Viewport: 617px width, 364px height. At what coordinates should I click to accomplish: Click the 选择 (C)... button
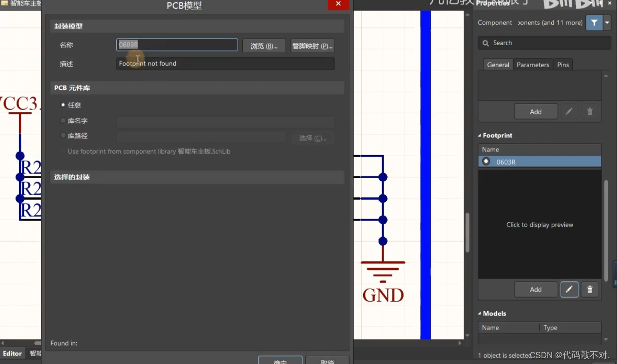(313, 138)
